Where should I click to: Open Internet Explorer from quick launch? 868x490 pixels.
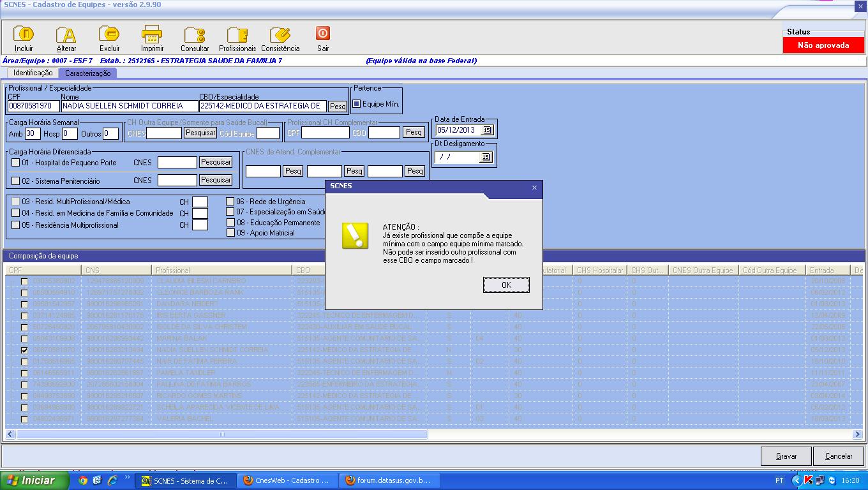[112, 480]
